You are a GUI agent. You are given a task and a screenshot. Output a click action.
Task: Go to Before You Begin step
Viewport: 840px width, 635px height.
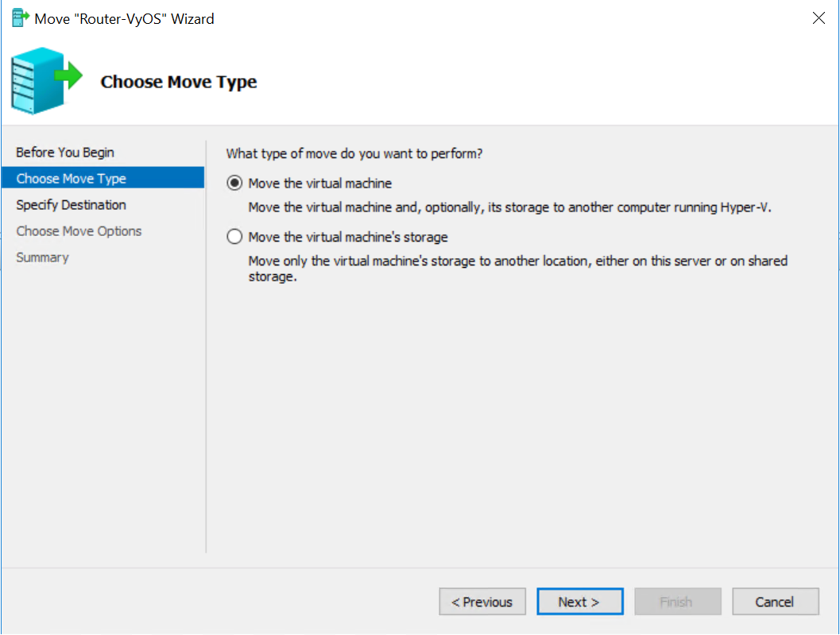pyautogui.click(x=65, y=152)
